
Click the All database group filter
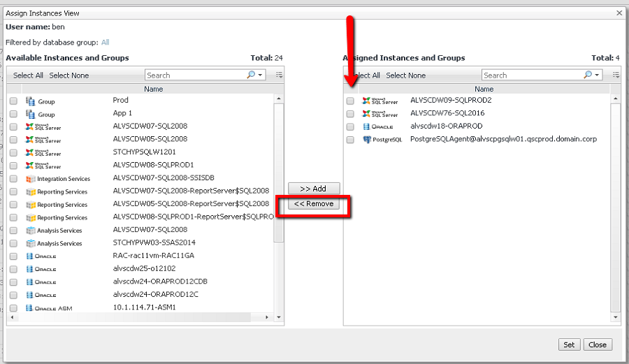click(105, 43)
